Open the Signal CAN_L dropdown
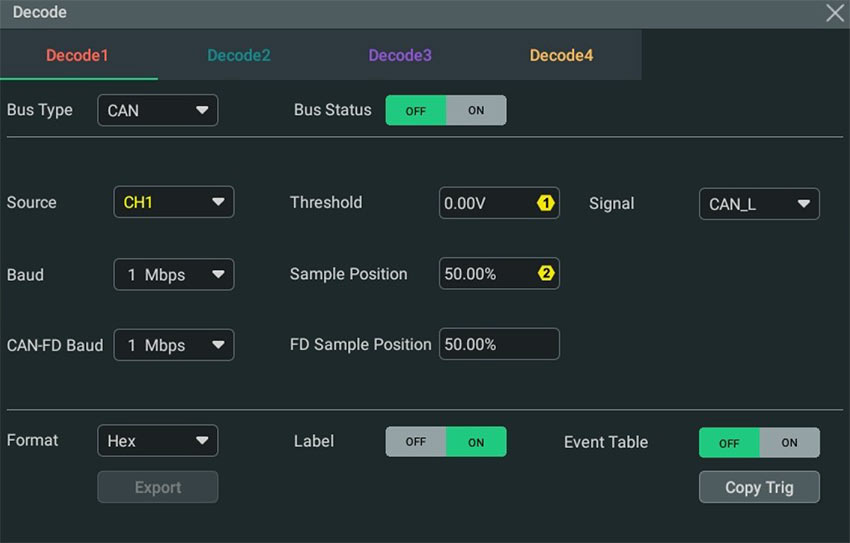Screen dimensions: 850x543 pos(759,204)
